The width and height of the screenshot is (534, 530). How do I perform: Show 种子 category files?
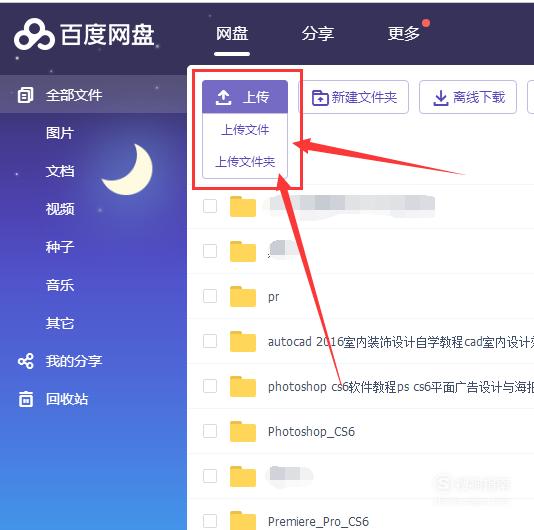(x=60, y=247)
